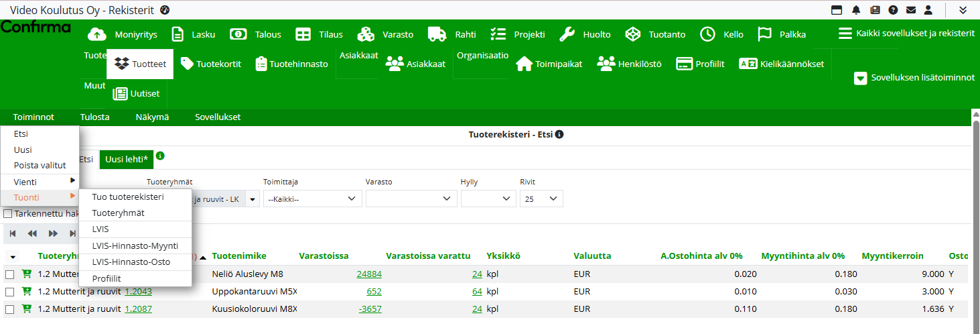The image size is (980, 334).
Task: Open the Toimittaja dropdown
Action: click(x=312, y=199)
